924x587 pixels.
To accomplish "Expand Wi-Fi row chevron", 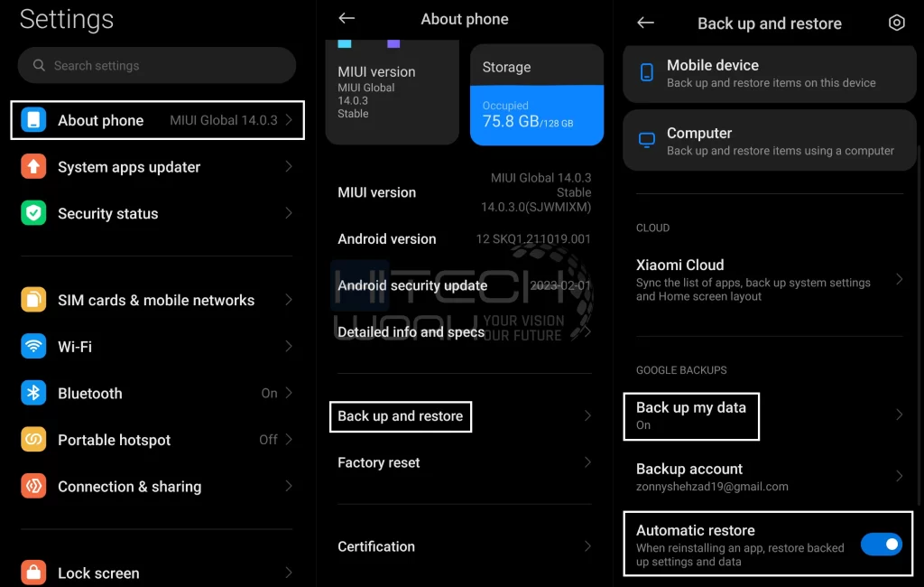I will click(289, 346).
